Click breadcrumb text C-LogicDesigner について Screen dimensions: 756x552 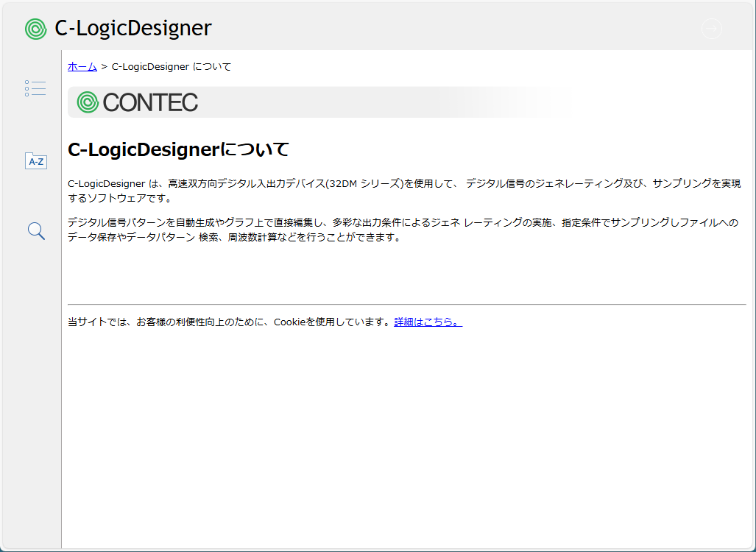[172, 66]
